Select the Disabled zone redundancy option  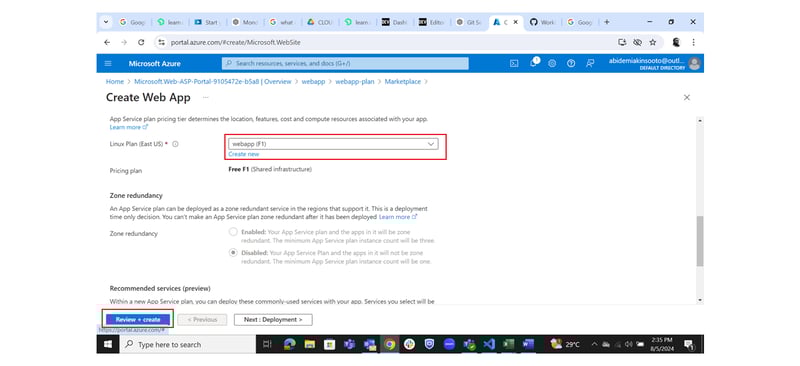tap(233, 253)
